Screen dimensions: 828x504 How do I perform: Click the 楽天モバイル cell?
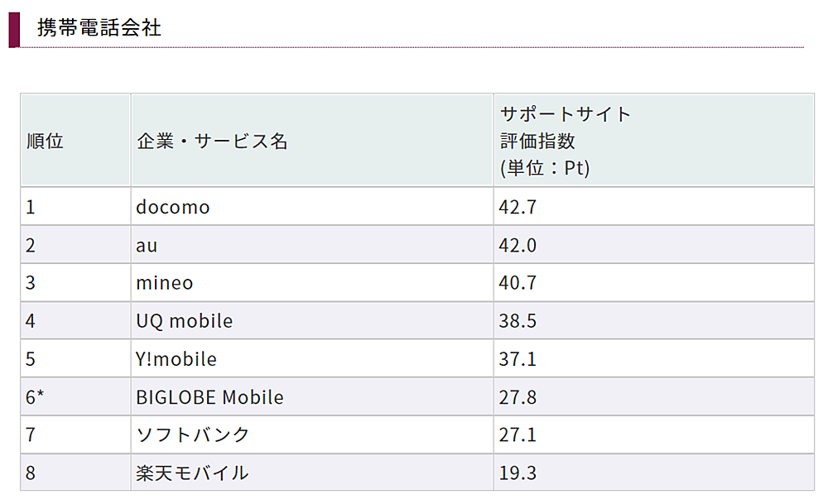[x=192, y=473]
